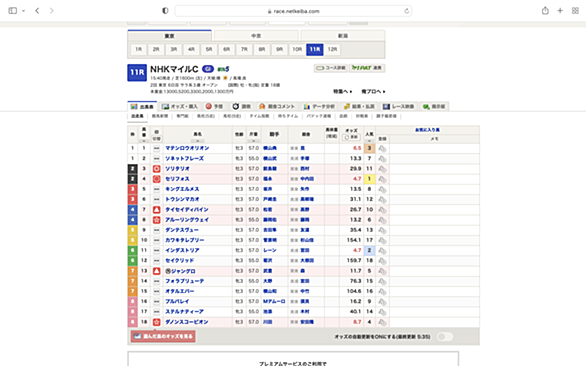The image size is (586, 366).
Task: Open the Safari share menu
Action: (545, 10)
